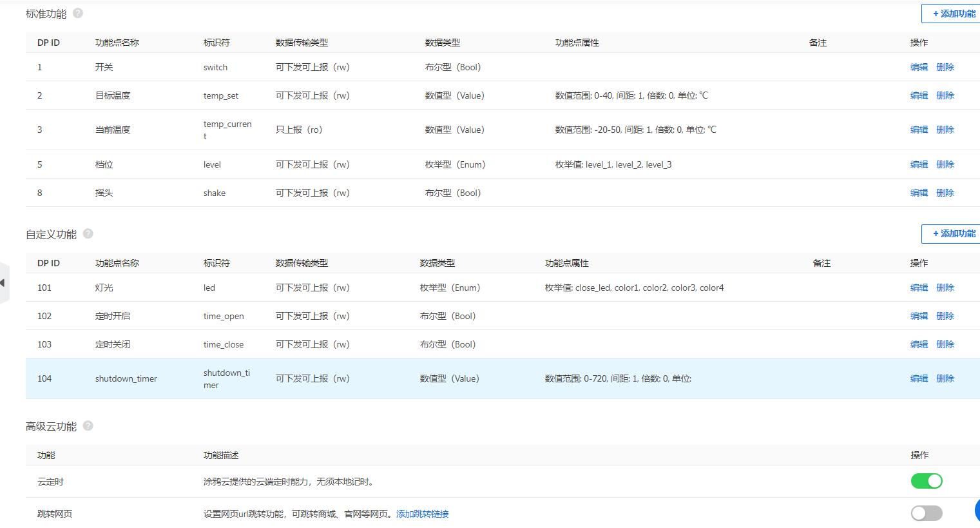Click the 'time_open' identifier cell
The width and height of the screenshot is (980, 528).
(224, 316)
